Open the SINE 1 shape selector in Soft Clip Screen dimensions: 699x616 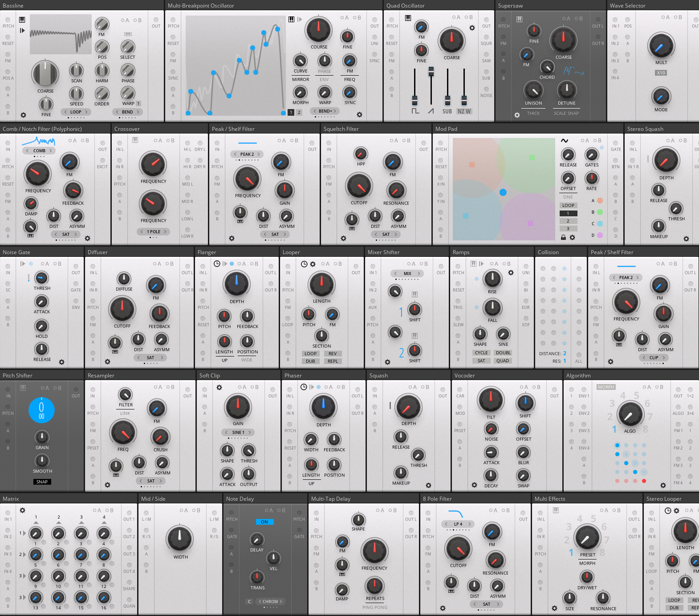238,432
